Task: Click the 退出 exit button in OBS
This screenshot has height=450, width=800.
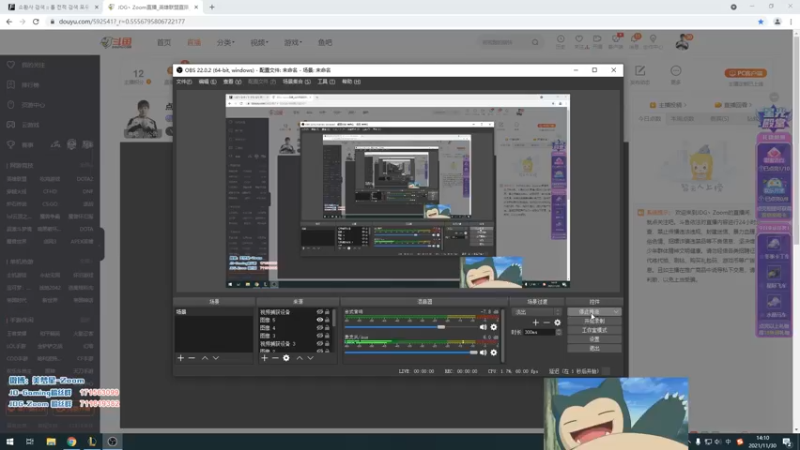Action: pos(594,348)
